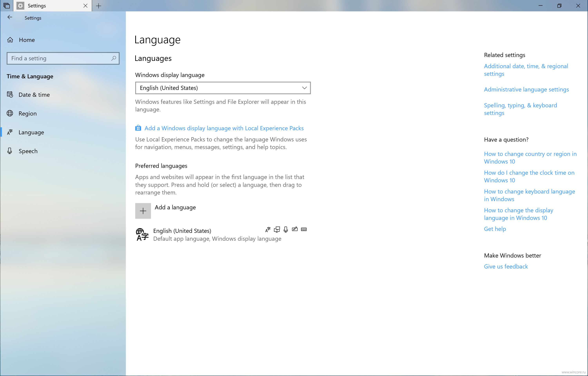Open Spelling, typing, & keyboard settings

pyautogui.click(x=521, y=109)
